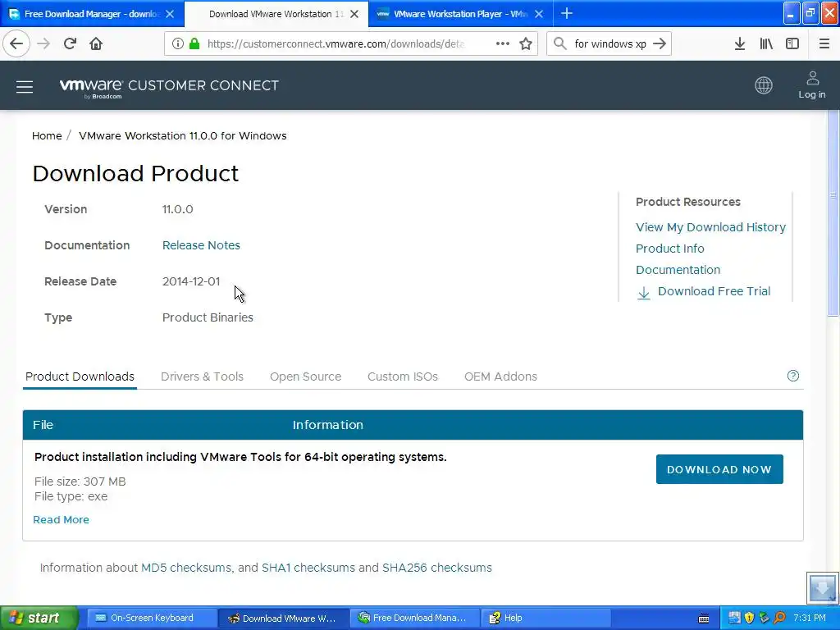Open the Drivers & Tools tab

202,377
